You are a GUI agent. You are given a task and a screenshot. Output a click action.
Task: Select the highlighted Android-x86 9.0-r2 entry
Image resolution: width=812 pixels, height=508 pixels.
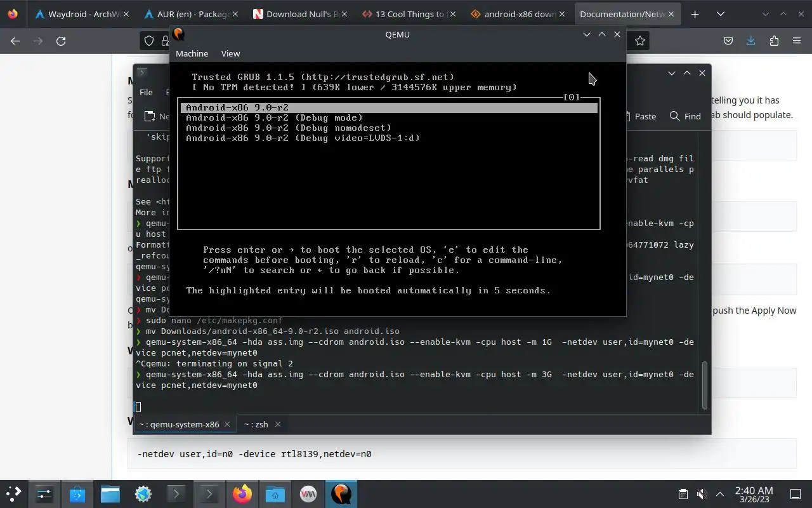(x=389, y=107)
